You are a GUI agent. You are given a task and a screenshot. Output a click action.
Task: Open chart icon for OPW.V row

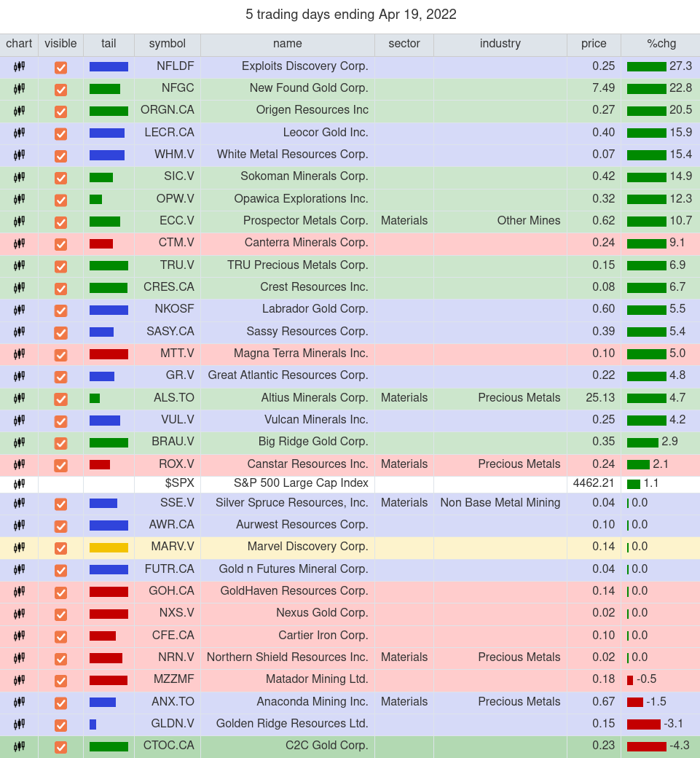tap(19, 199)
